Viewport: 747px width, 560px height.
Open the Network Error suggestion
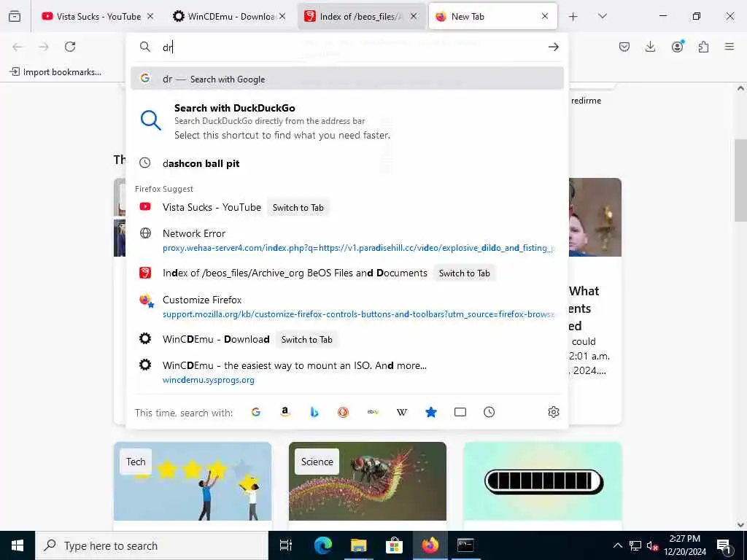(x=347, y=240)
